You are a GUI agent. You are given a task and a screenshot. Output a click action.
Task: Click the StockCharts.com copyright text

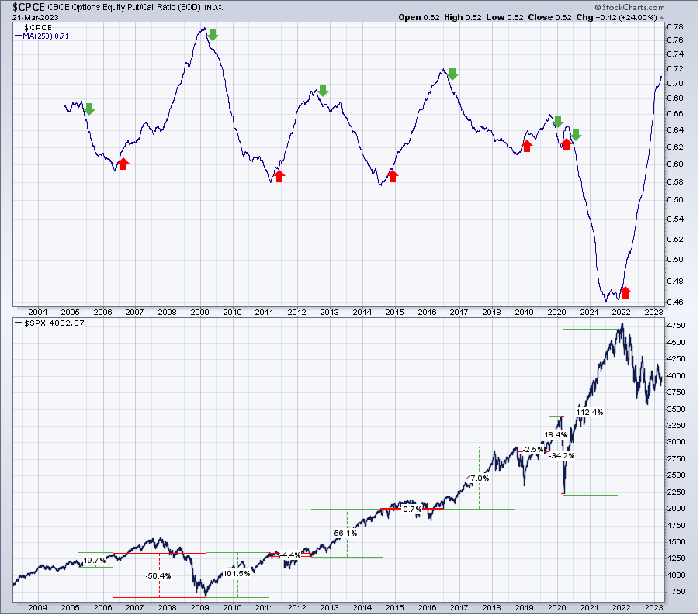point(629,7)
